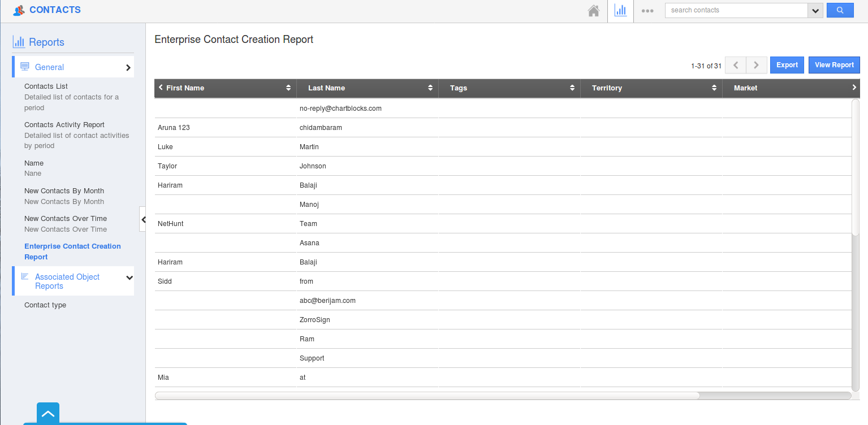Open the Contacts home icon

coord(593,10)
